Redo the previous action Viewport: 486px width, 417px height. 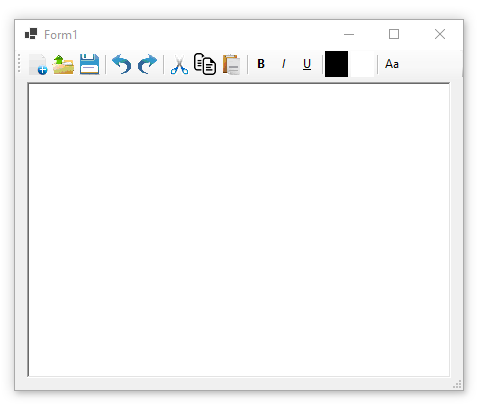coord(147,64)
